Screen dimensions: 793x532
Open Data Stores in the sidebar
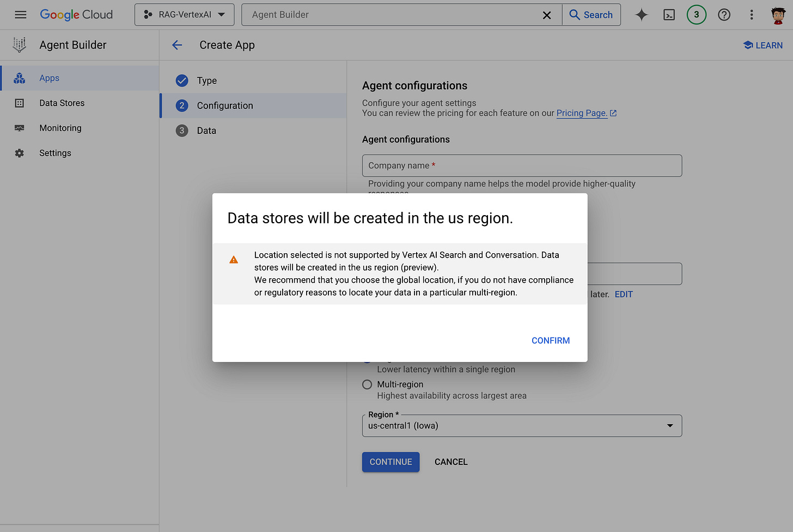click(80, 103)
